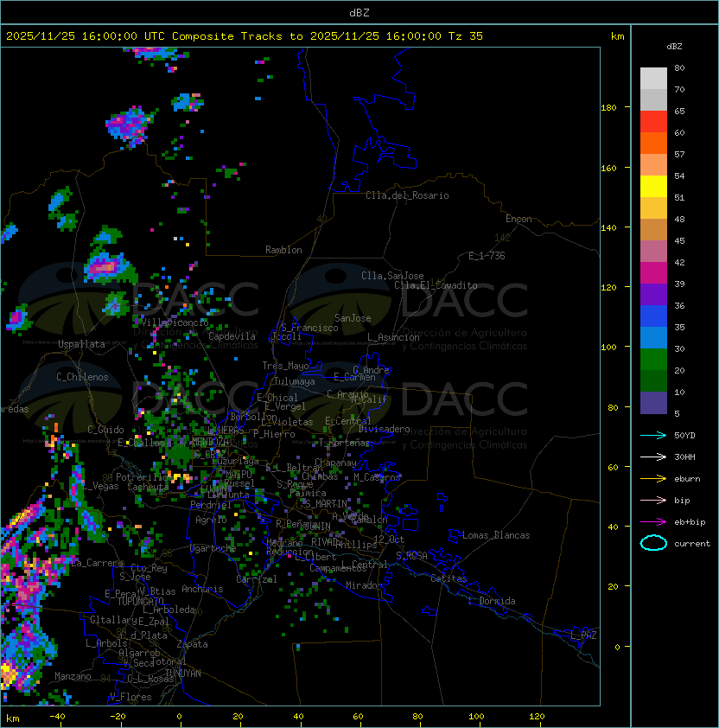Select the light gray top swatch
The image size is (719, 728).
[653, 78]
